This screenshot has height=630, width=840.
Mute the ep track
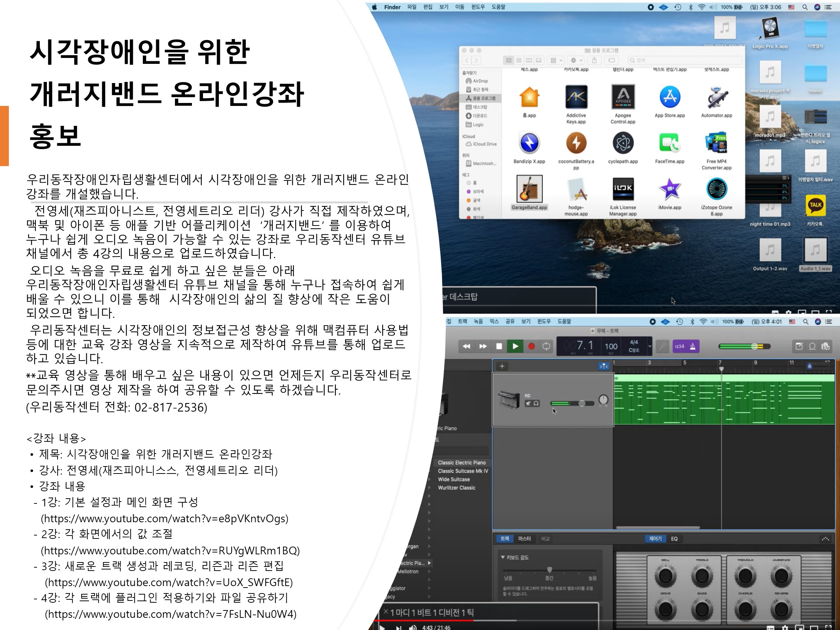(528, 403)
